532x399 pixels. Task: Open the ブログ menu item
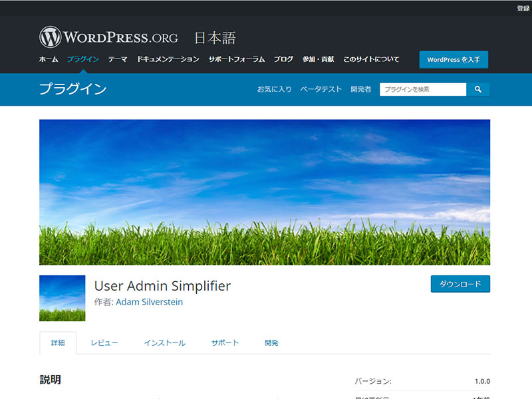pos(283,59)
